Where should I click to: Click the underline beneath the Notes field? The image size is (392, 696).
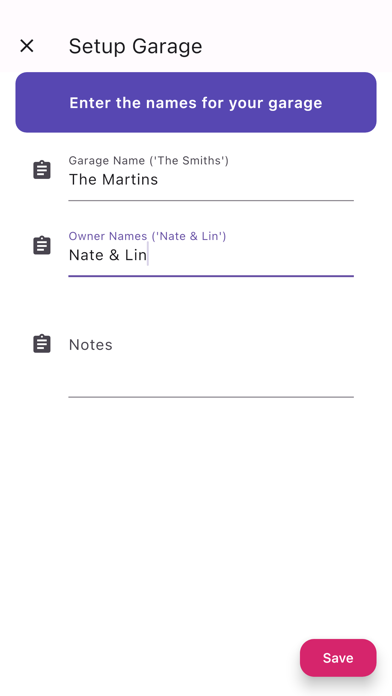[x=211, y=397]
